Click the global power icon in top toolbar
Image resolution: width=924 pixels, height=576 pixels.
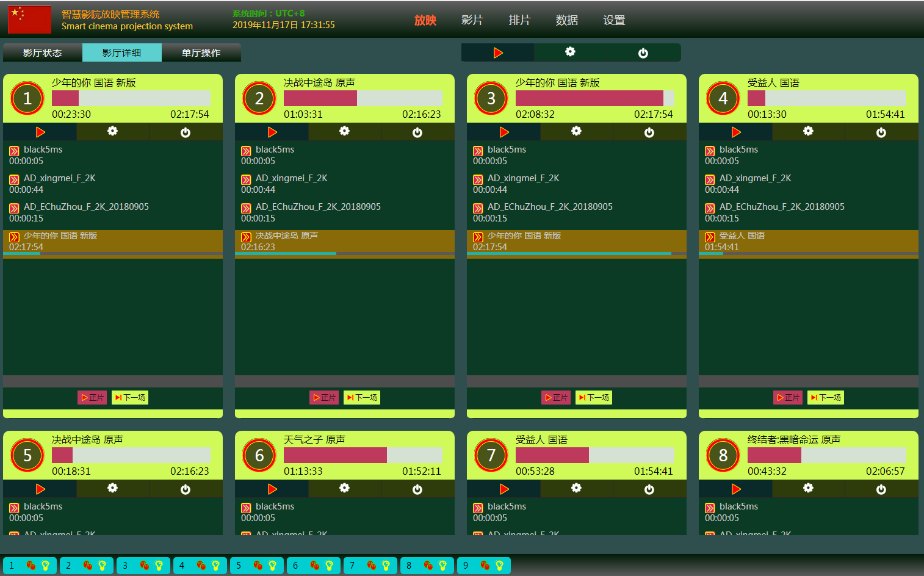[x=643, y=53]
